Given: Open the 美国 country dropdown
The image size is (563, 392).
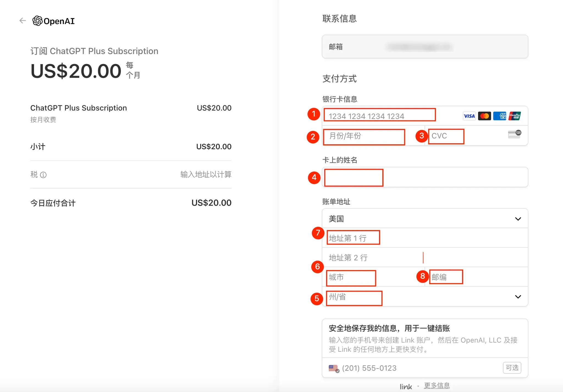Looking at the screenshot, I should 425,219.
